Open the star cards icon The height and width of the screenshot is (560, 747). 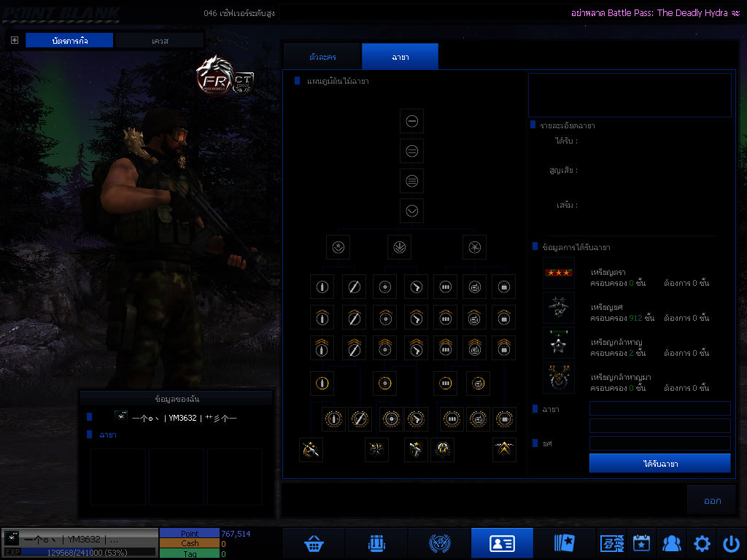565,542
